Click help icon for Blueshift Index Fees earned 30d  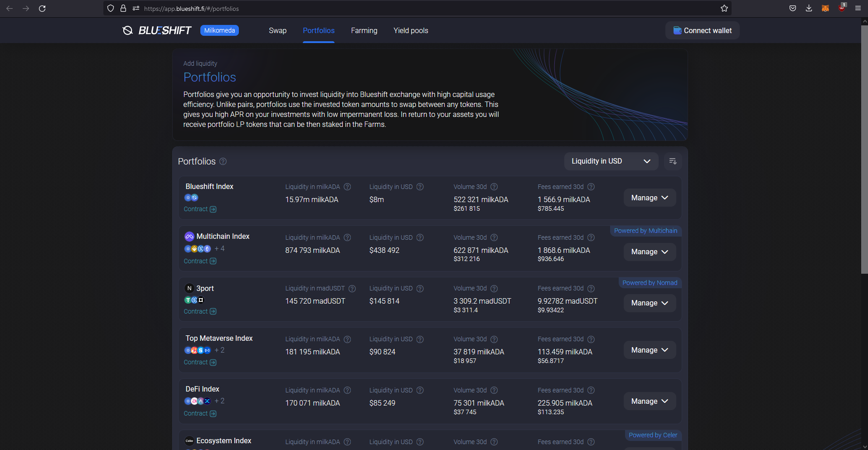pos(591,187)
